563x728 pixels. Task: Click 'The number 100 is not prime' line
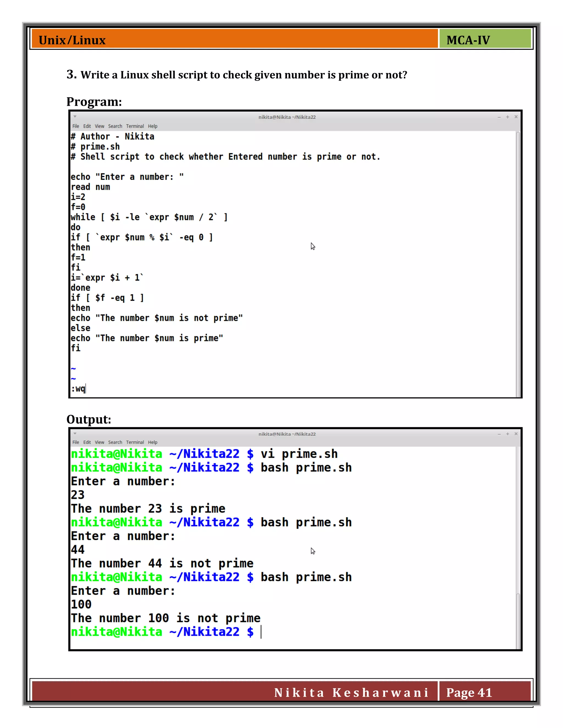166,618
